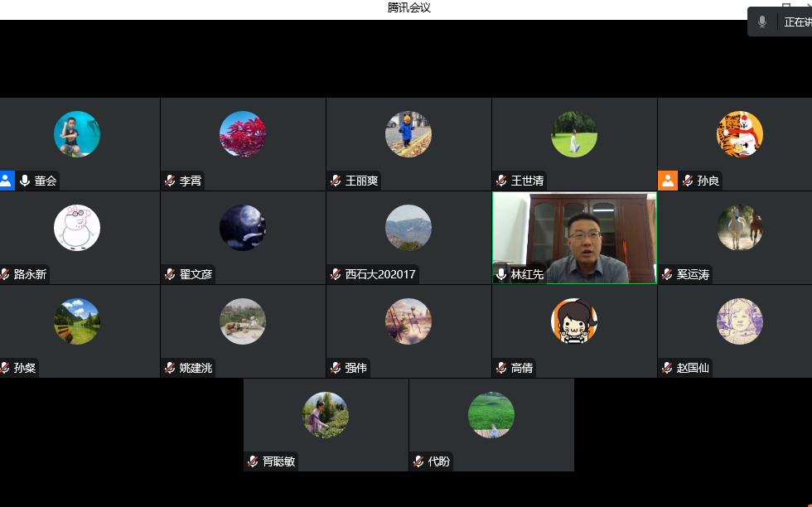812x507 pixels.
Task: Click the 赵国仙 name label
Action: pos(693,368)
